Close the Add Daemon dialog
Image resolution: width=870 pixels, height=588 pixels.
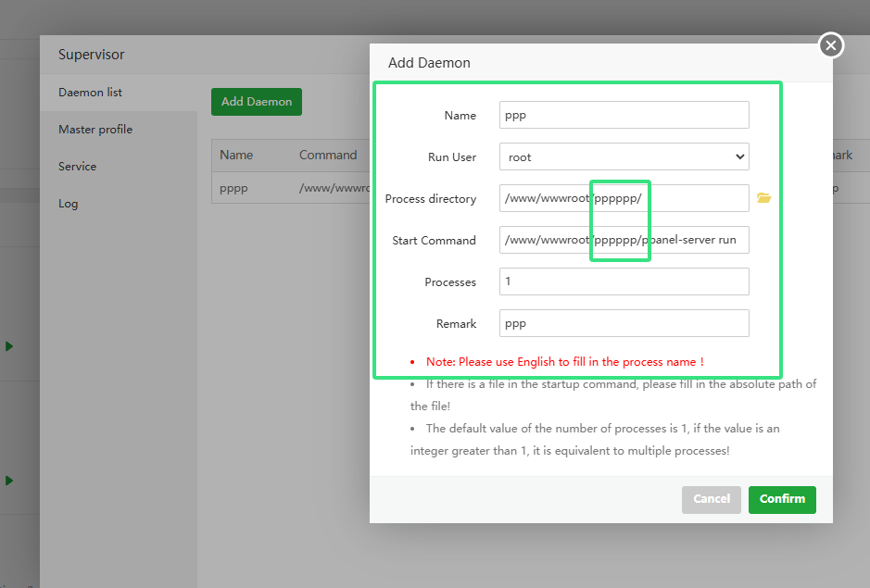pyautogui.click(x=830, y=45)
